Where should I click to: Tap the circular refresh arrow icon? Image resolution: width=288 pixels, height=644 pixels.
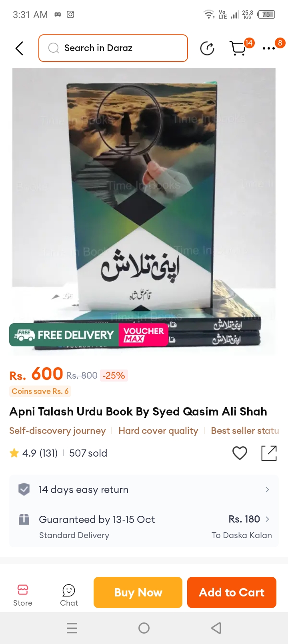click(207, 48)
